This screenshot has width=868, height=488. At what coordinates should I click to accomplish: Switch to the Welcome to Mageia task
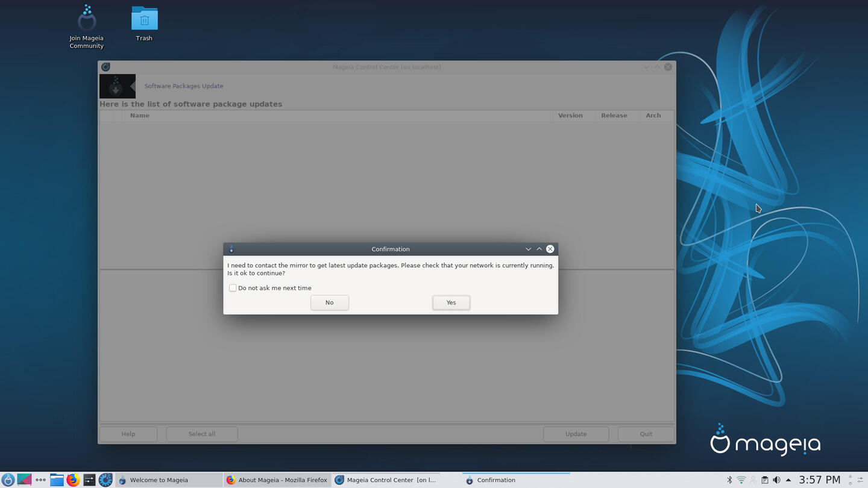pos(169,480)
